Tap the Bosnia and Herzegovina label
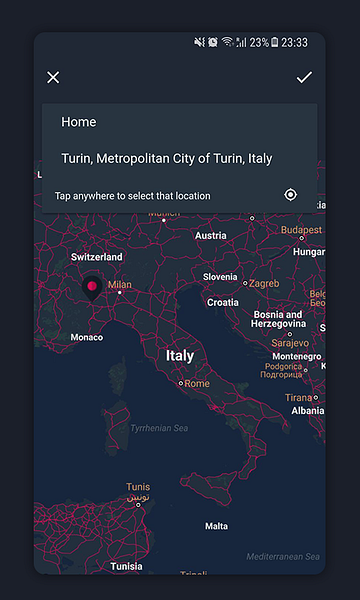Image resolution: width=360 pixels, height=600 pixels. pos(279,319)
